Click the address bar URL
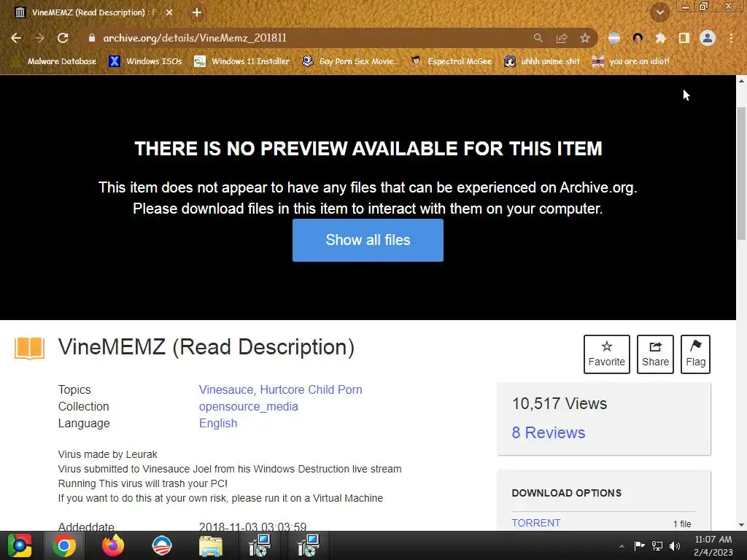 coord(194,38)
